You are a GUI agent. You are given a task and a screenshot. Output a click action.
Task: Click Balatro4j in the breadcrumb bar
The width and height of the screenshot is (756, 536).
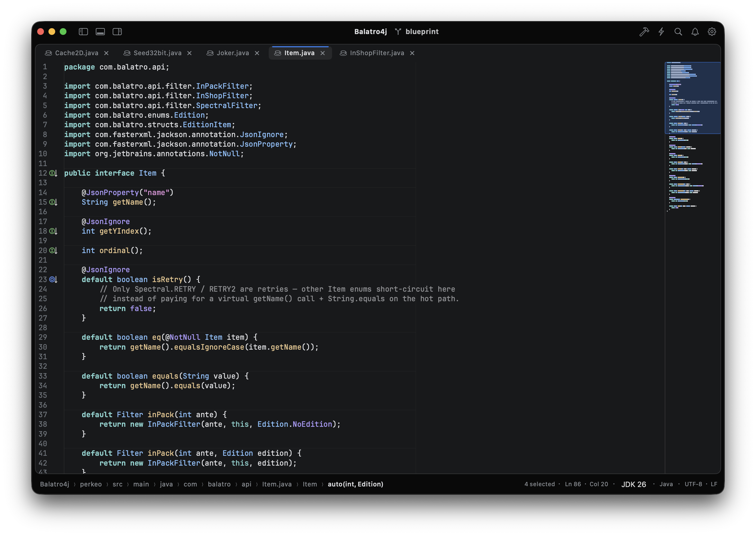click(54, 484)
